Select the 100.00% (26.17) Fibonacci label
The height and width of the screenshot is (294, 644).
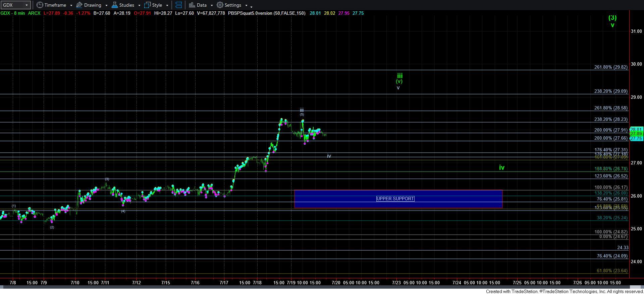611,187
